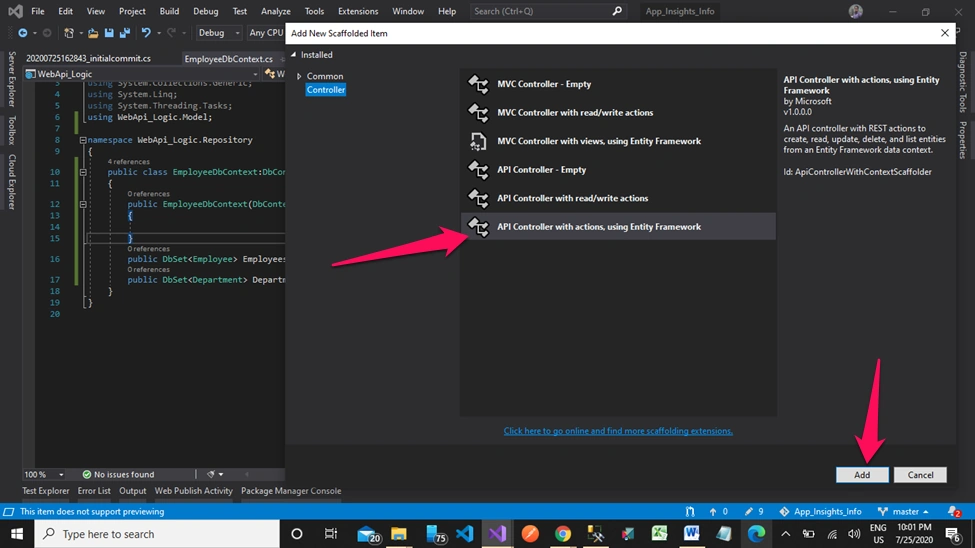Image resolution: width=975 pixels, height=548 pixels.
Task: Click the pull request icon in status bar
Action: click(x=690, y=512)
